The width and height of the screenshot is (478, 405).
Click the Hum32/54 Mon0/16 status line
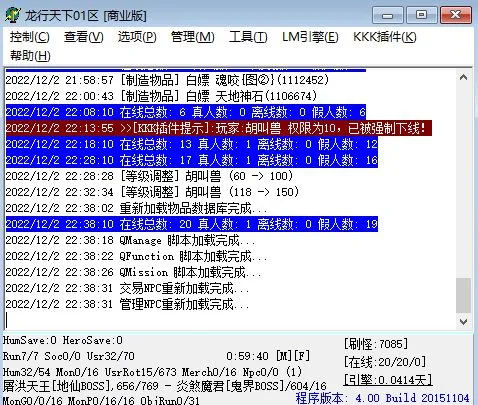pos(152,371)
